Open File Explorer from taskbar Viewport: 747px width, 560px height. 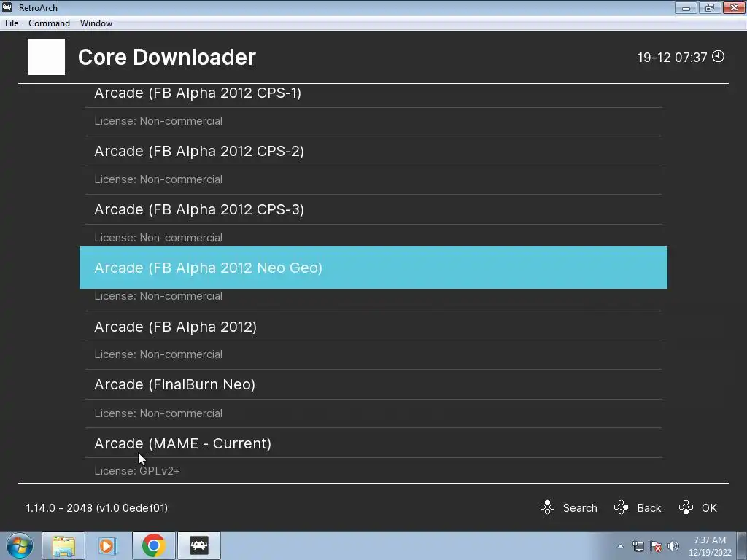pos(63,545)
